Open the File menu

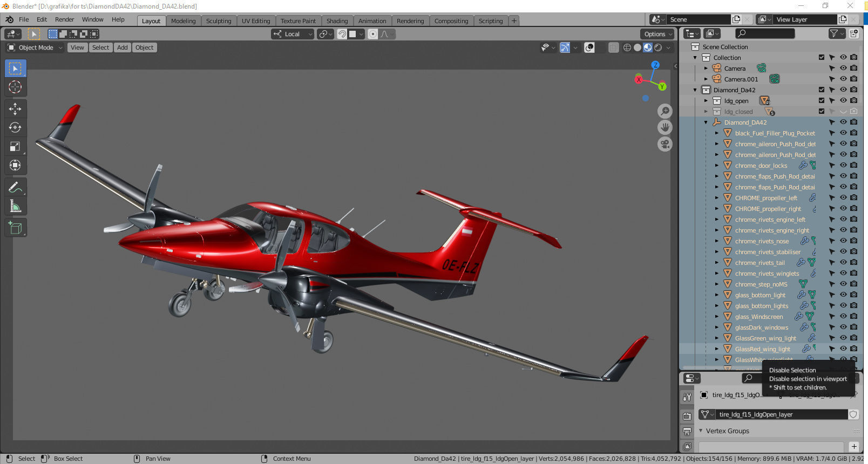24,19
